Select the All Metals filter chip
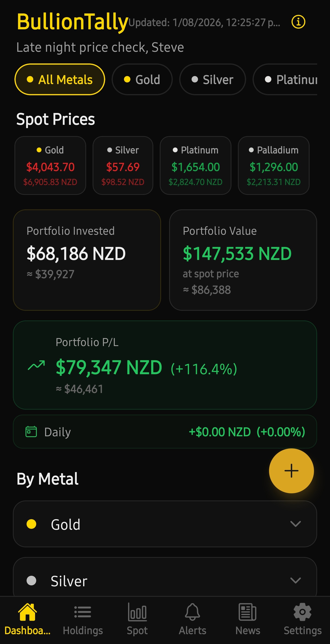 pyautogui.click(x=60, y=79)
